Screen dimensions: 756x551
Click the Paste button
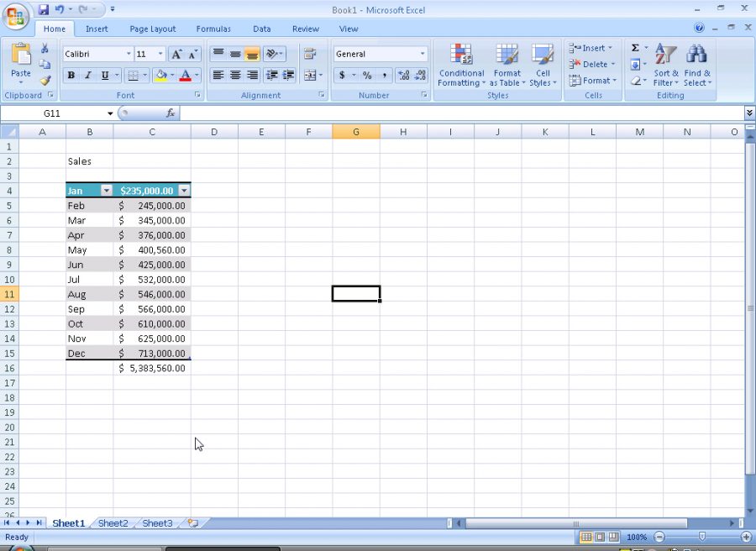pyautogui.click(x=20, y=63)
